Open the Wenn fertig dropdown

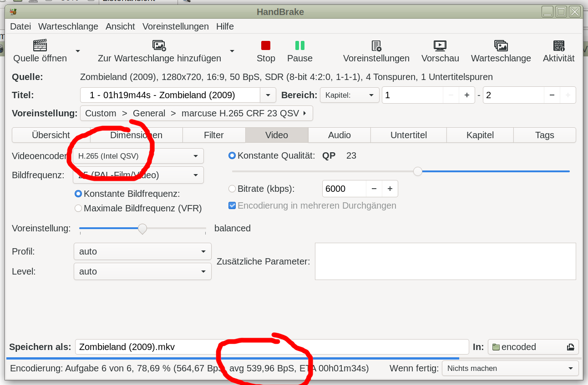click(x=510, y=368)
